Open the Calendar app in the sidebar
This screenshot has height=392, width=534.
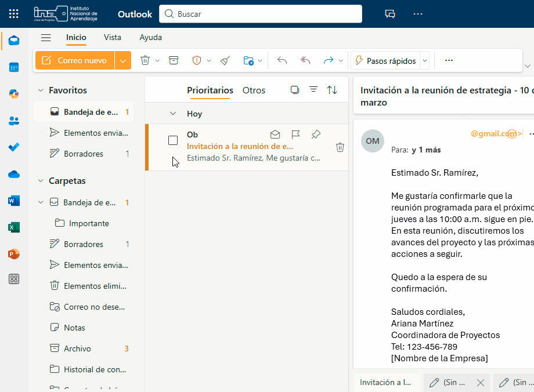(x=14, y=67)
